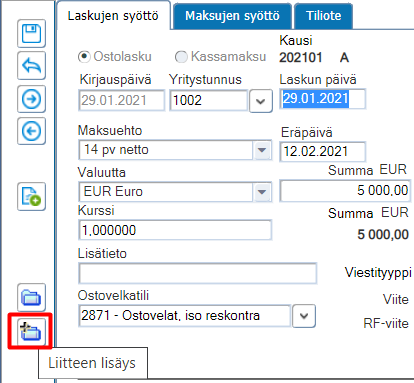
Task: Click the bold total 5 000,00 text
Action: tap(383, 235)
